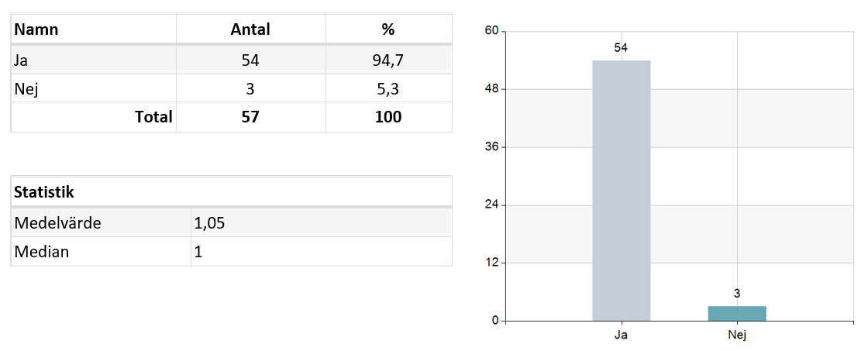Select the 54 data label above bar
The width and height of the screenshot is (868, 351).
coord(621,48)
